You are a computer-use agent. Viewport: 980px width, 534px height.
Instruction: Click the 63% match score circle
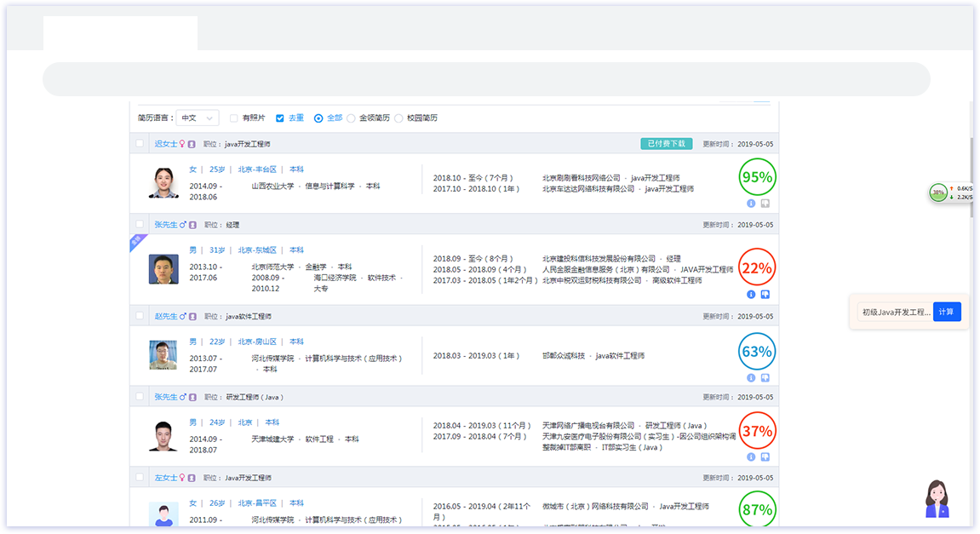[x=757, y=352]
